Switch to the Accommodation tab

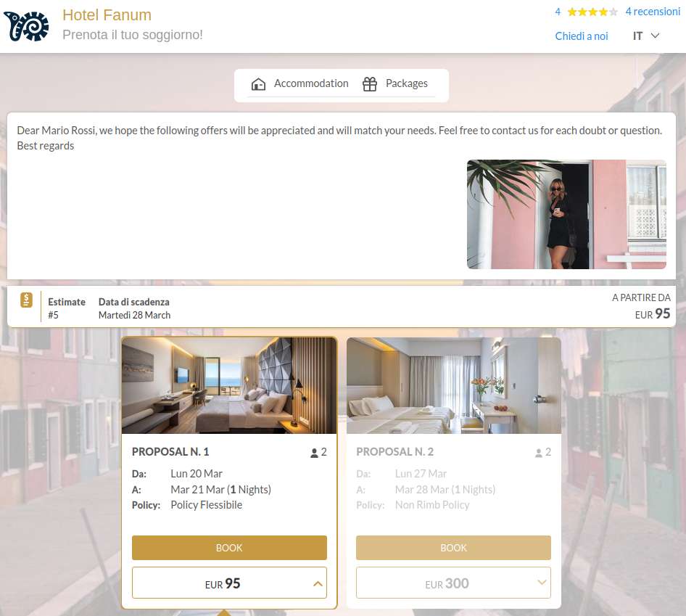300,83
